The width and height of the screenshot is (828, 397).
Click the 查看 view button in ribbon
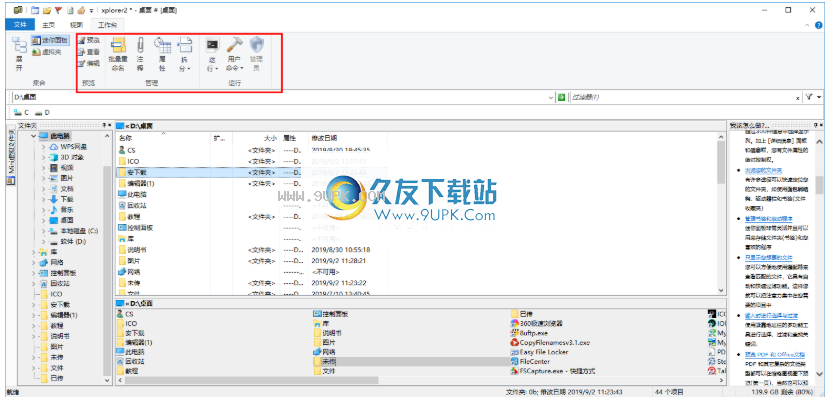click(88, 52)
